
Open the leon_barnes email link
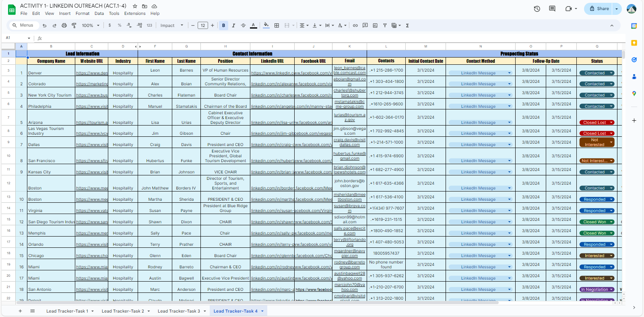[349, 70]
